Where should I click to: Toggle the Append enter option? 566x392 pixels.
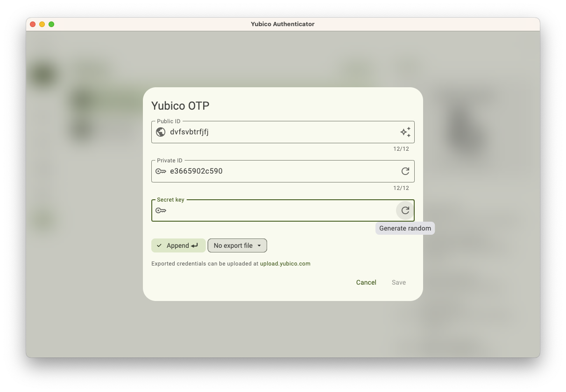[178, 245]
